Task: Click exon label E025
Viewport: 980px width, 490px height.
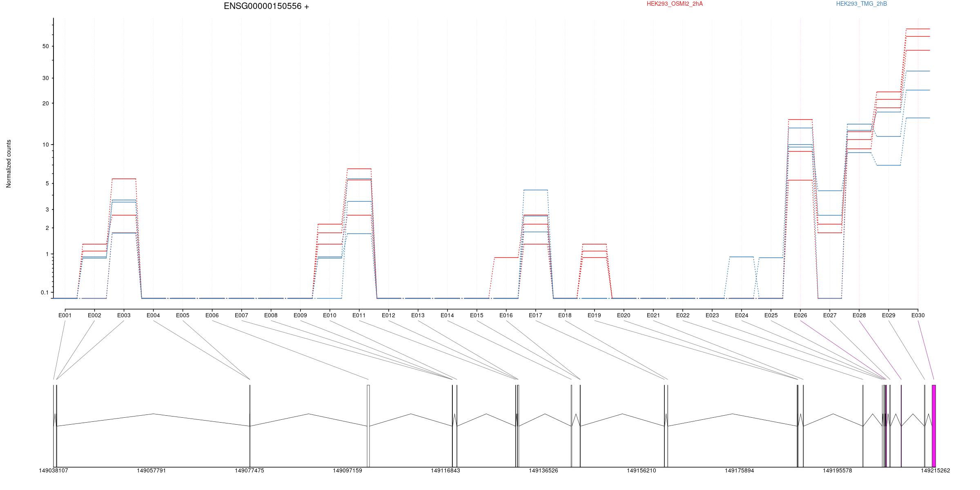Action: (771, 315)
